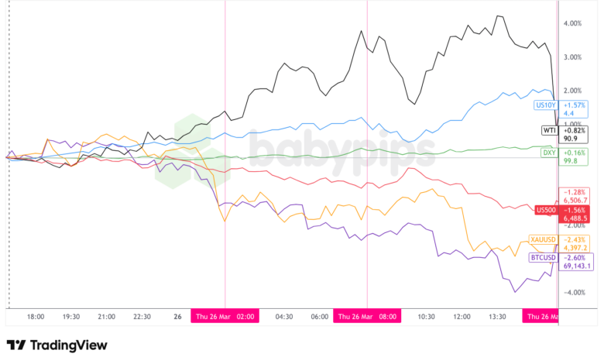The image size is (604, 364).
Task: Click the 4.00% price scale label
Action: pyautogui.click(x=572, y=23)
